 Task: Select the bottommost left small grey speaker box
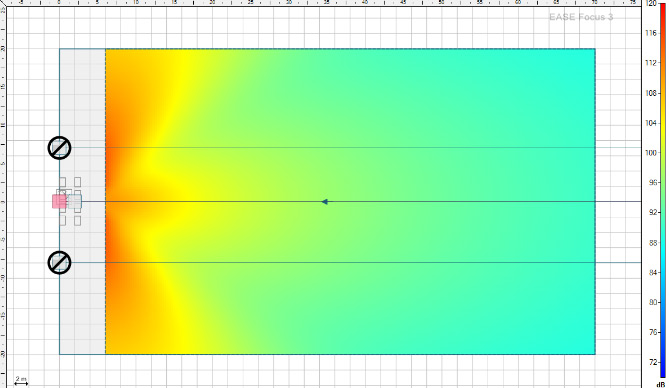[62, 221]
